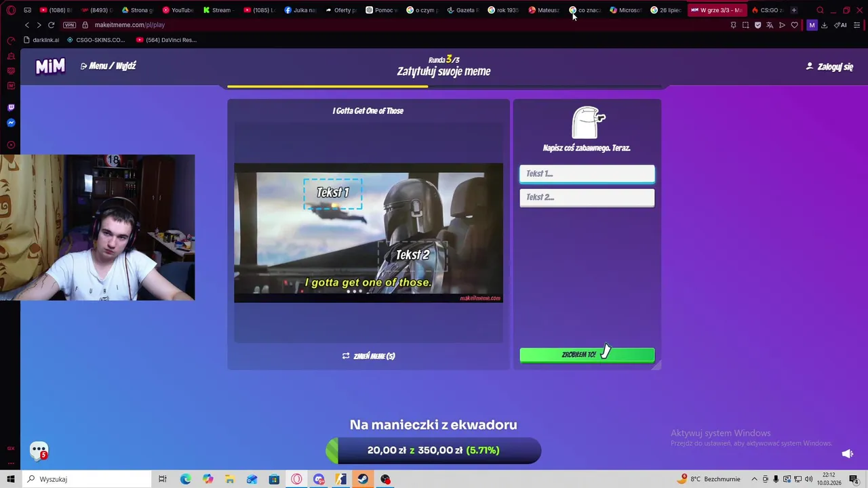Click the send flow arrow icon
Image resolution: width=868 pixels, height=488 pixels.
(782, 25)
